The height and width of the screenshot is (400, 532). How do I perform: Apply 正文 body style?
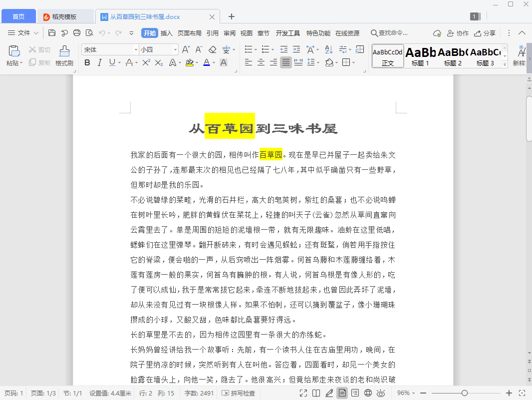[x=387, y=56]
